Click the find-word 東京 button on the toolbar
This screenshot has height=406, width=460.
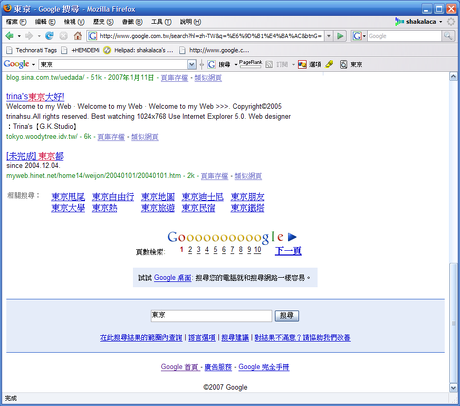tap(351, 64)
